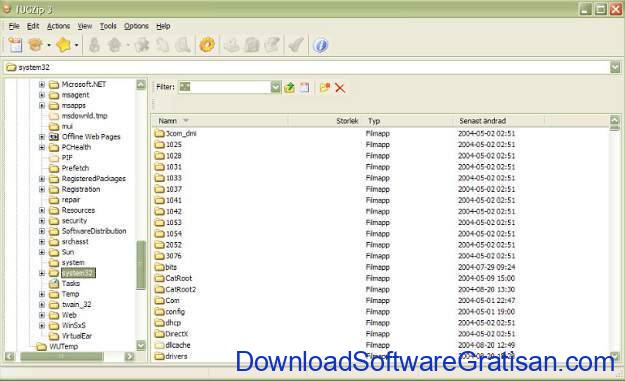Expand the Microsoft.NET tree node

point(42,84)
